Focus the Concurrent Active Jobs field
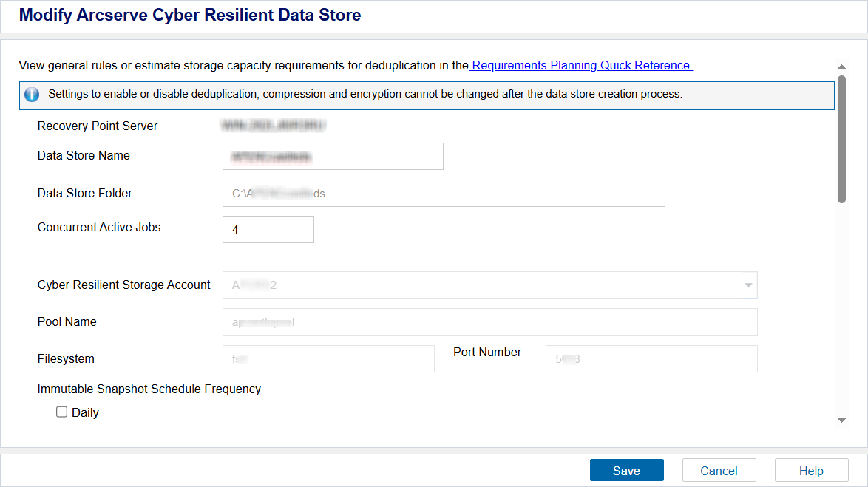Viewport: 868px width, 487px height. pos(268,230)
